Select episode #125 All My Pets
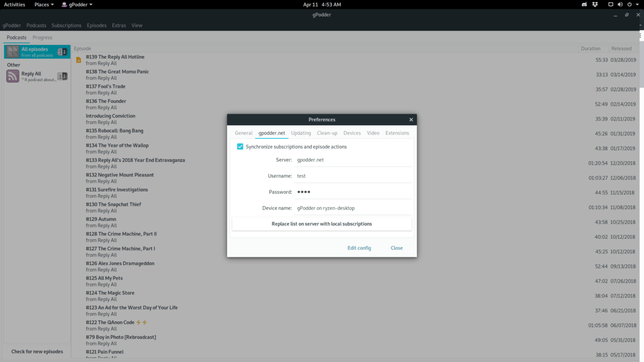The image size is (644, 362). click(x=355, y=281)
